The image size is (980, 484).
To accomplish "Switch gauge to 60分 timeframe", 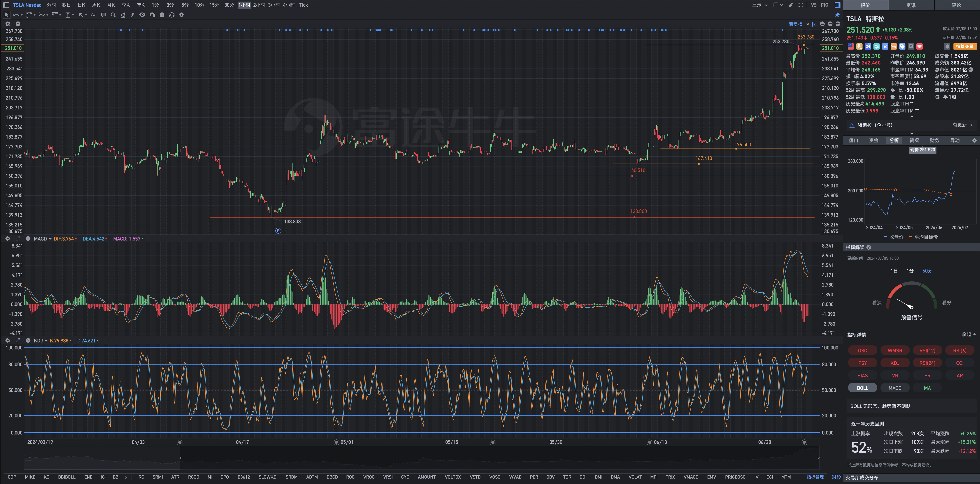I will 927,271.
